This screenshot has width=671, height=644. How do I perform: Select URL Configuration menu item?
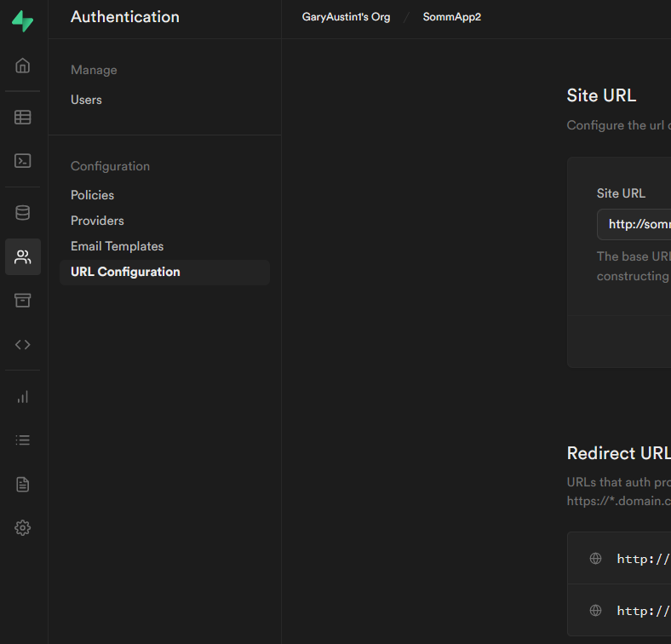[x=125, y=272]
